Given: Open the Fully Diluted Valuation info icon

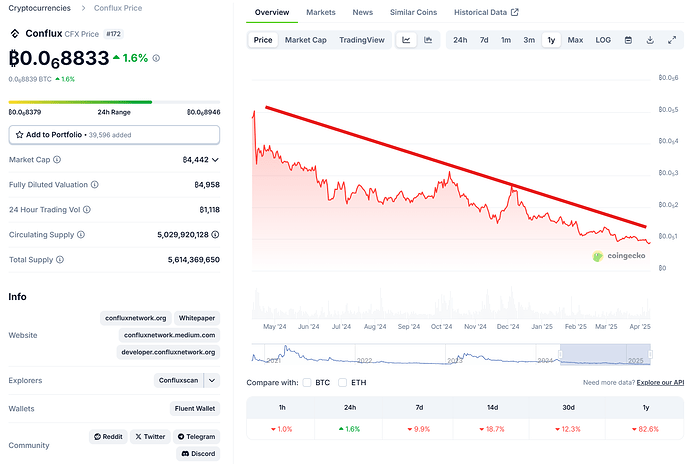Looking at the screenshot, I should click(95, 184).
